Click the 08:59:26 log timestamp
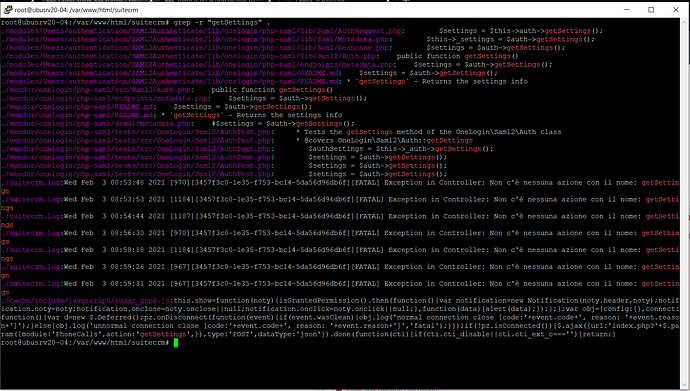The height and width of the screenshot is (391, 690). tap(127, 267)
